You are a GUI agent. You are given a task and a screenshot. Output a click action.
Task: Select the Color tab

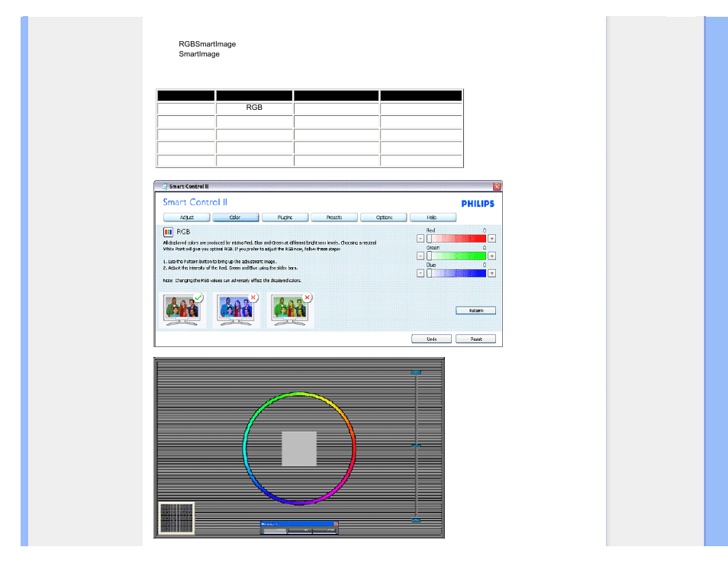[x=235, y=217]
